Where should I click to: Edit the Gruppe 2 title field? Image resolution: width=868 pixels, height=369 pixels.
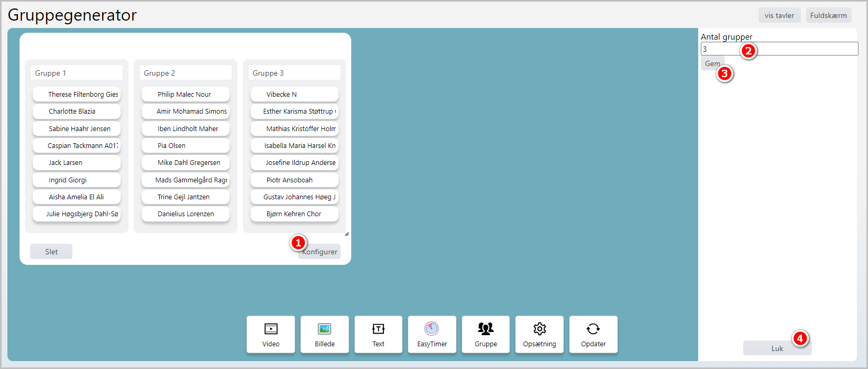186,73
